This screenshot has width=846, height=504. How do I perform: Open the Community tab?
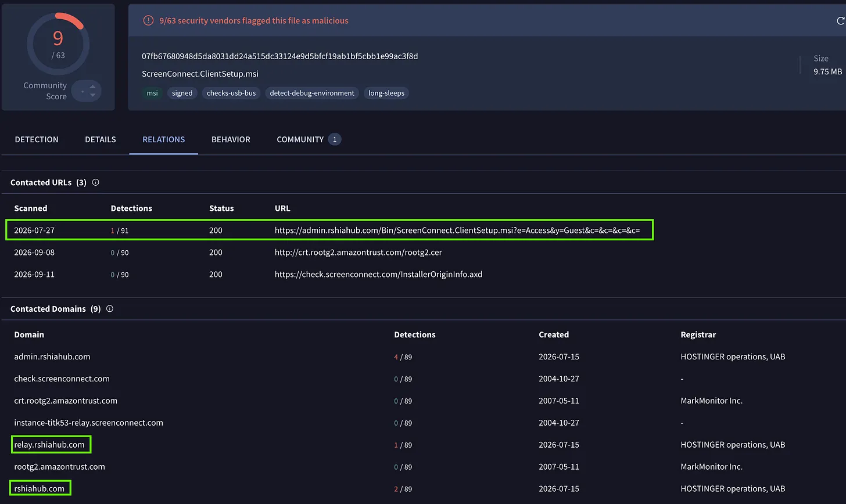300,139
